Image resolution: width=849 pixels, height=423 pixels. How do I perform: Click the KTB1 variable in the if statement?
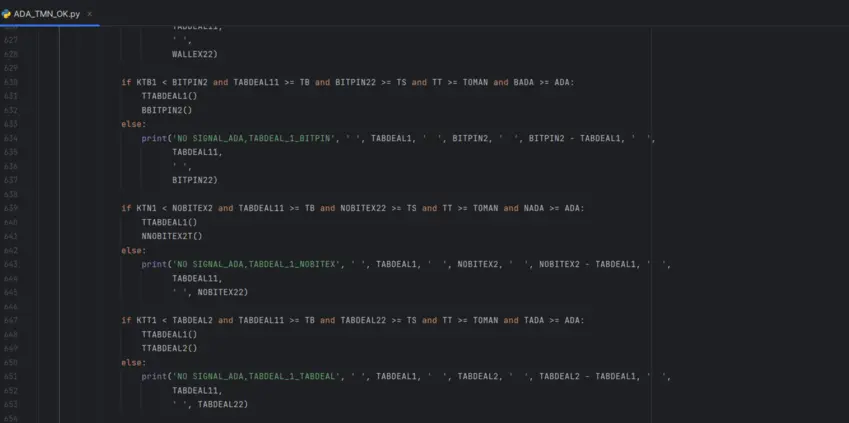(x=146, y=82)
